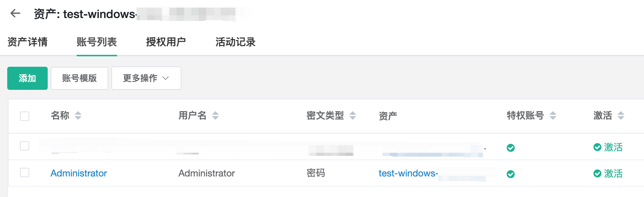The width and height of the screenshot is (644, 197).
Task: Sort by 用户名 column sort icon
Action: (215, 115)
